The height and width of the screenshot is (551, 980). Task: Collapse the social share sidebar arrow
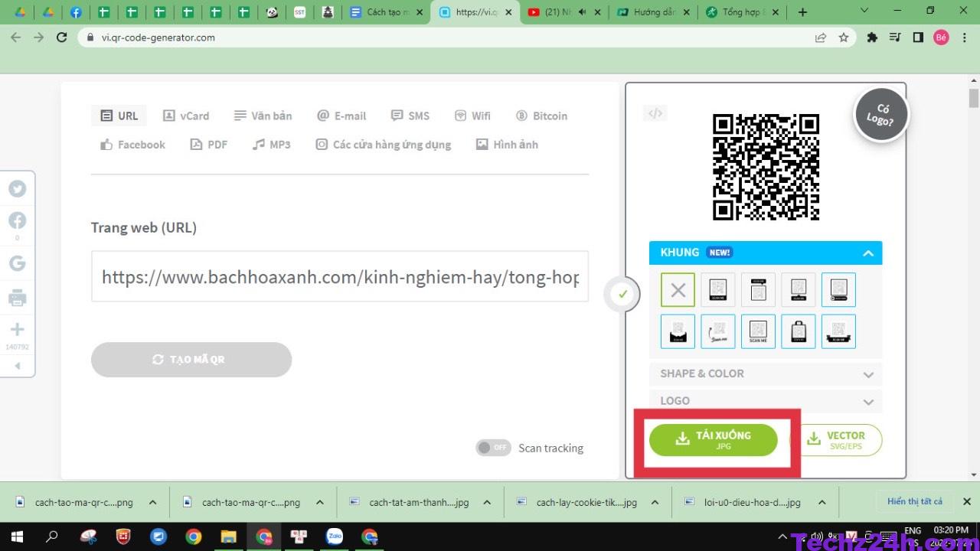pyautogui.click(x=17, y=366)
